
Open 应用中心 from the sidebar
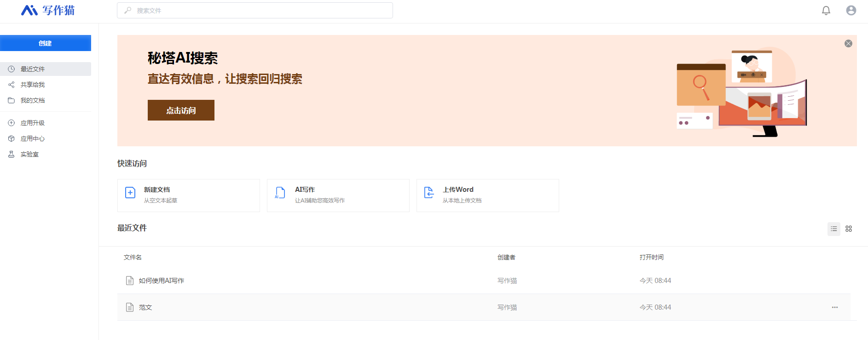(x=33, y=138)
